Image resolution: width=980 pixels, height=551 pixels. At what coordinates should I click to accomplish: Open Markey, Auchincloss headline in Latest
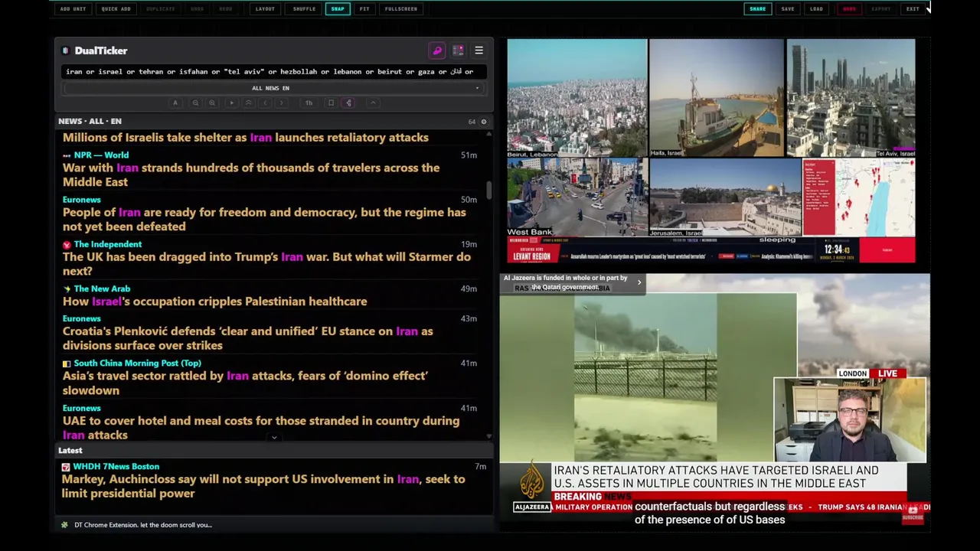[x=263, y=486]
